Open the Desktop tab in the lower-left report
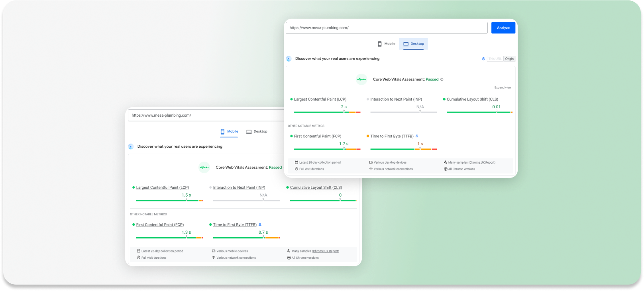This screenshot has height=291, width=644. [x=257, y=131]
